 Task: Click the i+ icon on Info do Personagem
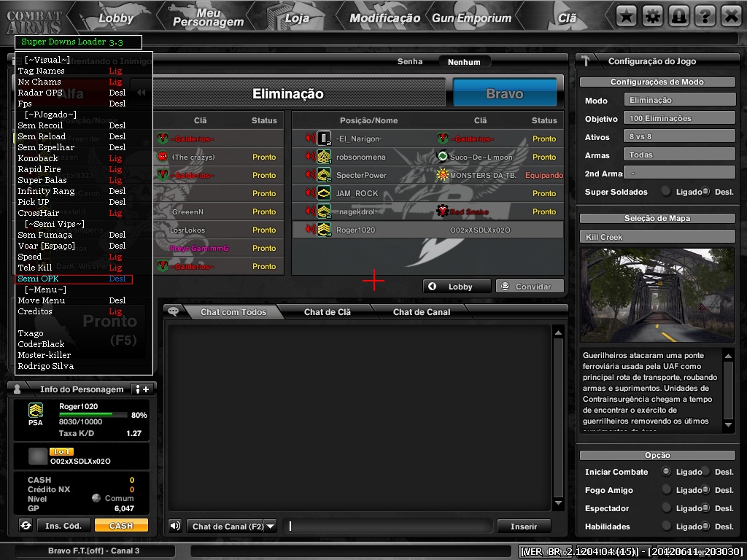(x=143, y=389)
